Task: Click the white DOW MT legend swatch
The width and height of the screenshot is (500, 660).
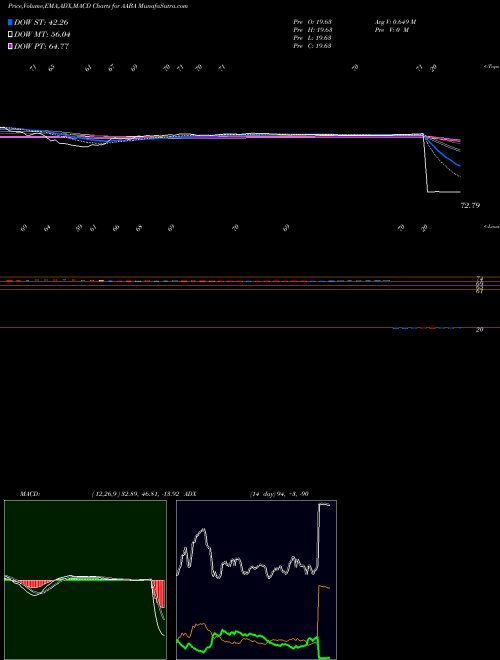Action: coord(10,35)
